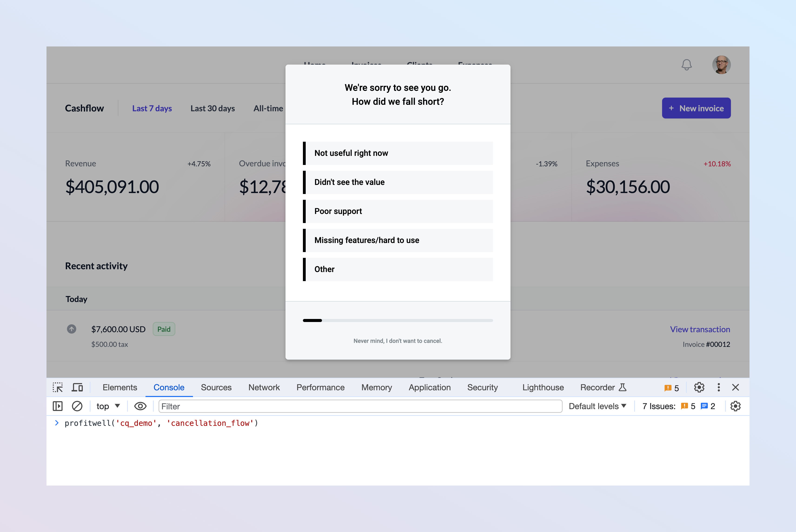The height and width of the screenshot is (532, 796).
Task: Click the payment arrow icon beside $7,600.00 USD
Action: pyautogui.click(x=71, y=329)
